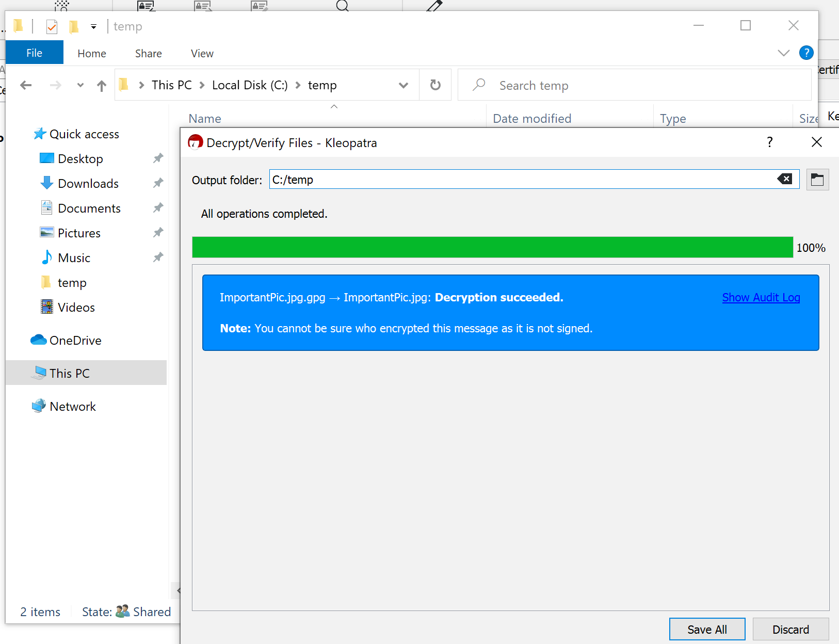The width and height of the screenshot is (839, 644).
Task: Go back in Explorer navigation
Action: tap(26, 85)
